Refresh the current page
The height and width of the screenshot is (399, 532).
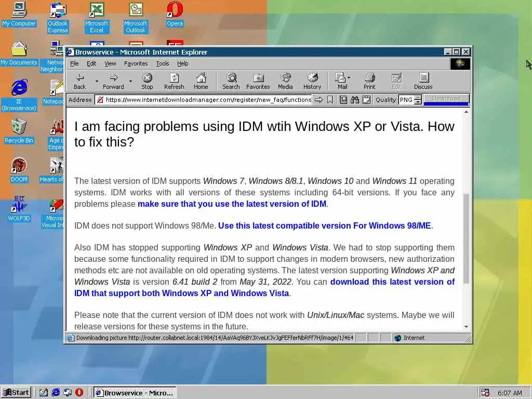point(174,82)
